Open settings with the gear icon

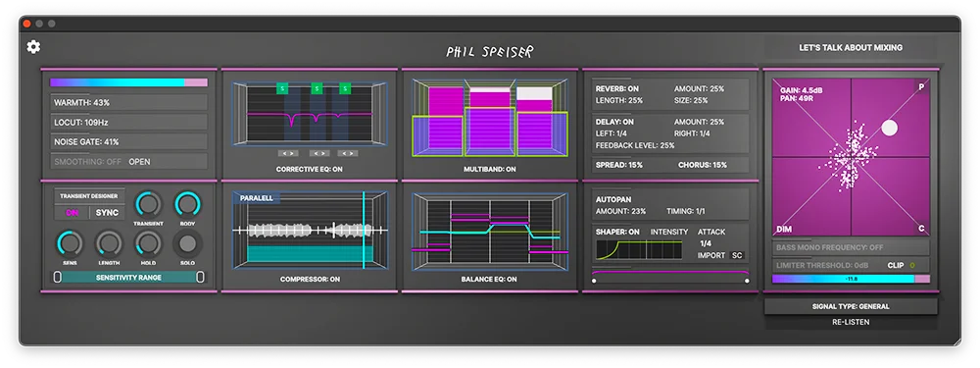[x=33, y=47]
